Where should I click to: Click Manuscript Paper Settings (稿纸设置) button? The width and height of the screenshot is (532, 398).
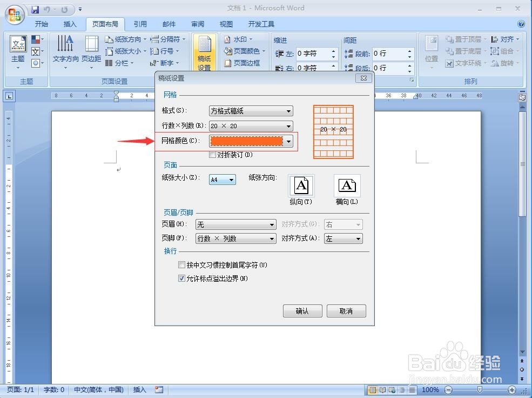tap(204, 52)
